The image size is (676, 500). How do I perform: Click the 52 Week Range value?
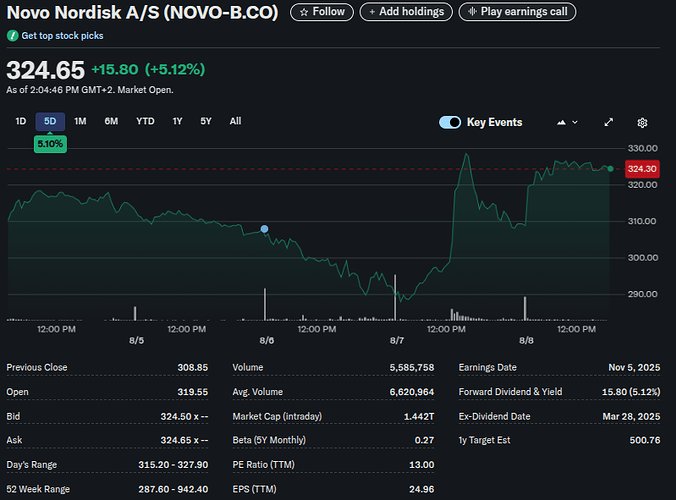point(173,489)
